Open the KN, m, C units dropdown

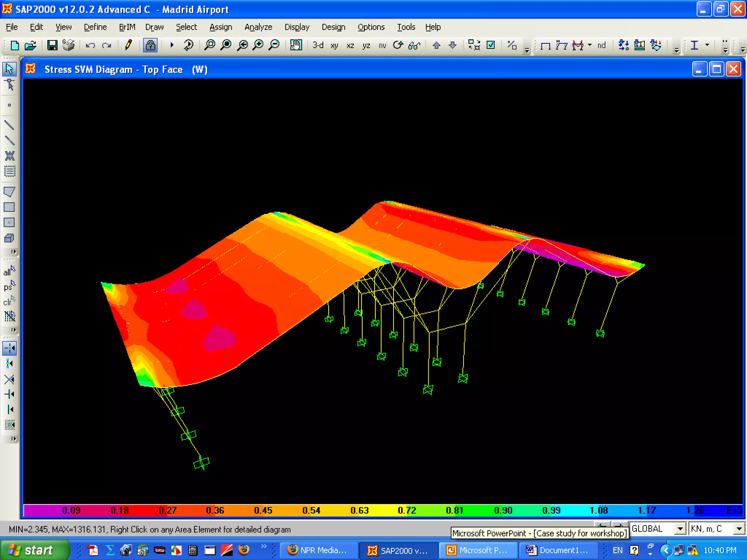coord(739,529)
